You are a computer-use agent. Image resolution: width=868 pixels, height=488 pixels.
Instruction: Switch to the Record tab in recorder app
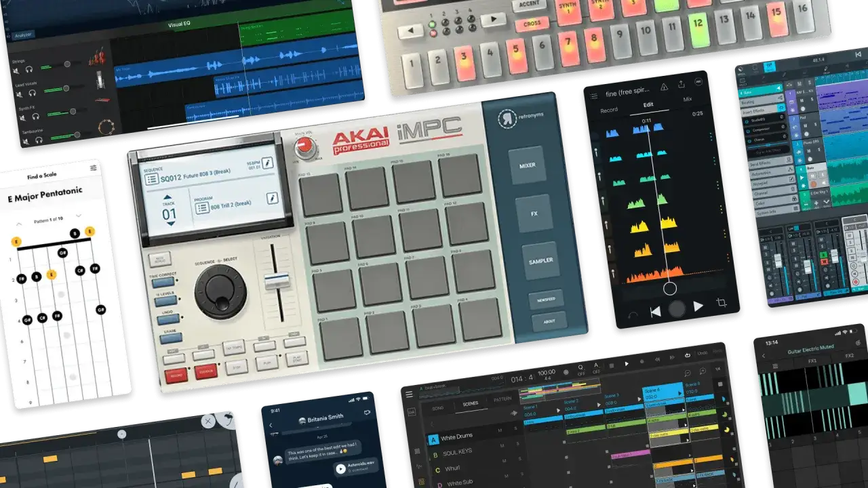tap(609, 109)
